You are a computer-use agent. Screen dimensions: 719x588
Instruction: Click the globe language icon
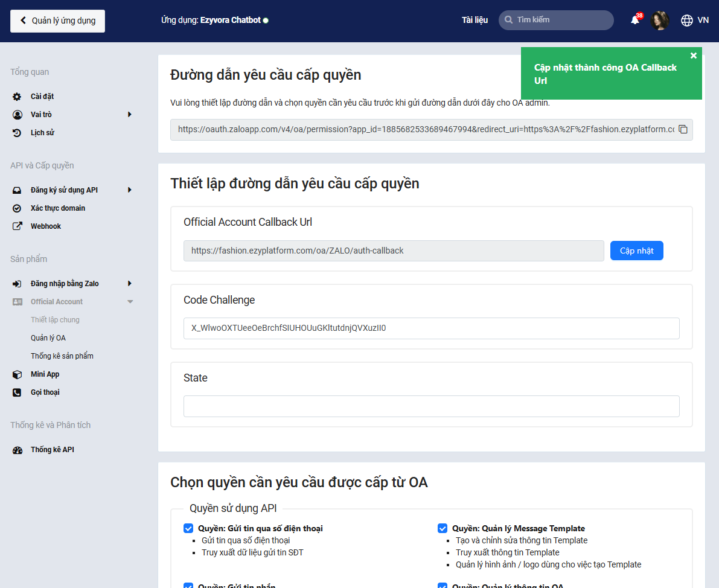(687, 21)
